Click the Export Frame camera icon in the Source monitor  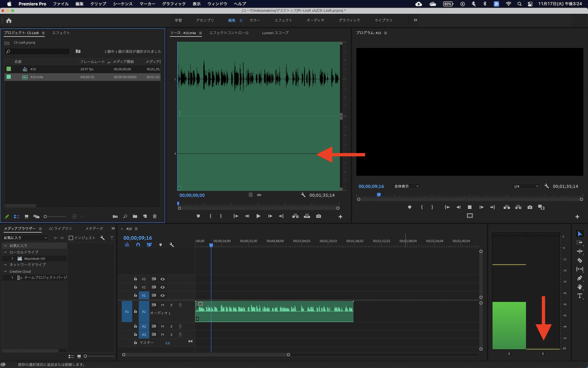(318, 216)
